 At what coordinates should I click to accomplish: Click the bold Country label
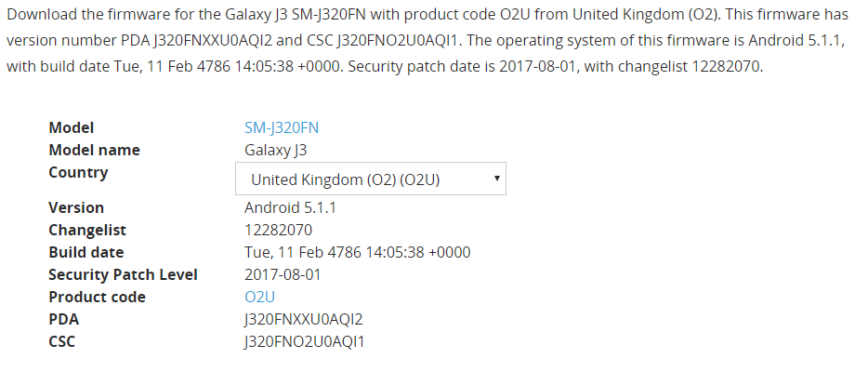78,172
